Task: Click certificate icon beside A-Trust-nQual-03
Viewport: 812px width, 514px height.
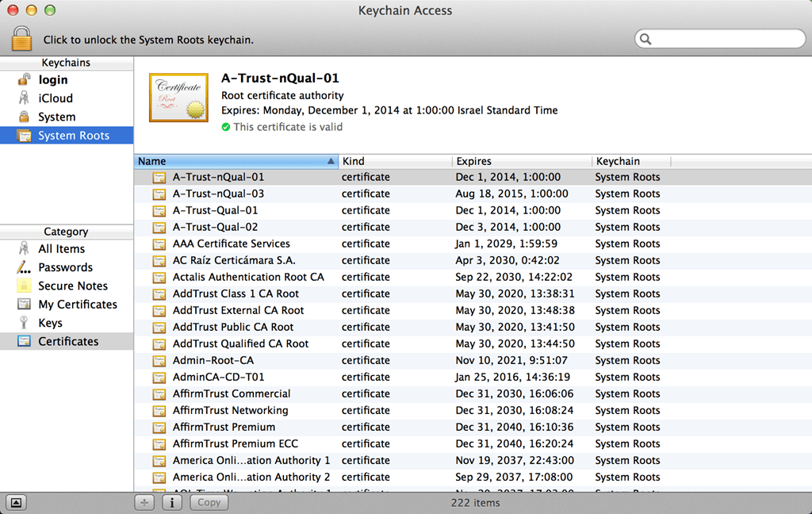Action: [x=159, y=194]
